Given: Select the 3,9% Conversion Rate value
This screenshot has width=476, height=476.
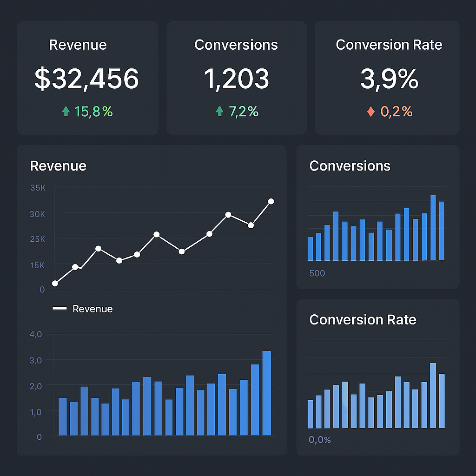Looking at the screenshot, I should (389, 79).
